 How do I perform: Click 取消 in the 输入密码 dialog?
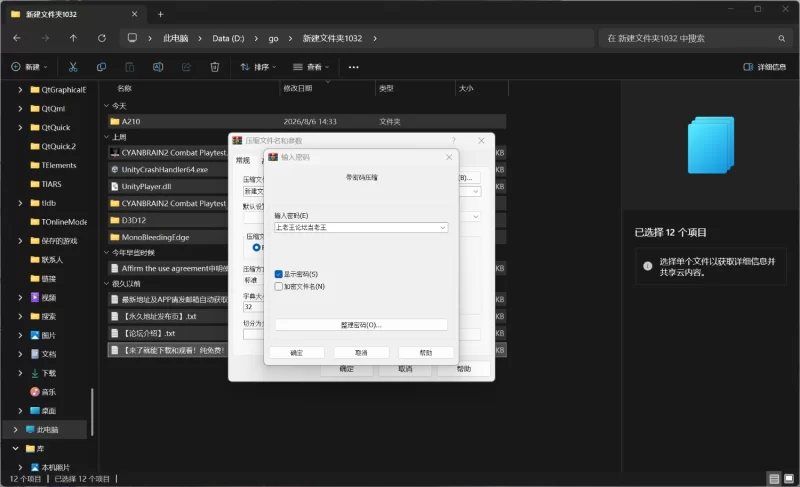click(x=361, y=352)
